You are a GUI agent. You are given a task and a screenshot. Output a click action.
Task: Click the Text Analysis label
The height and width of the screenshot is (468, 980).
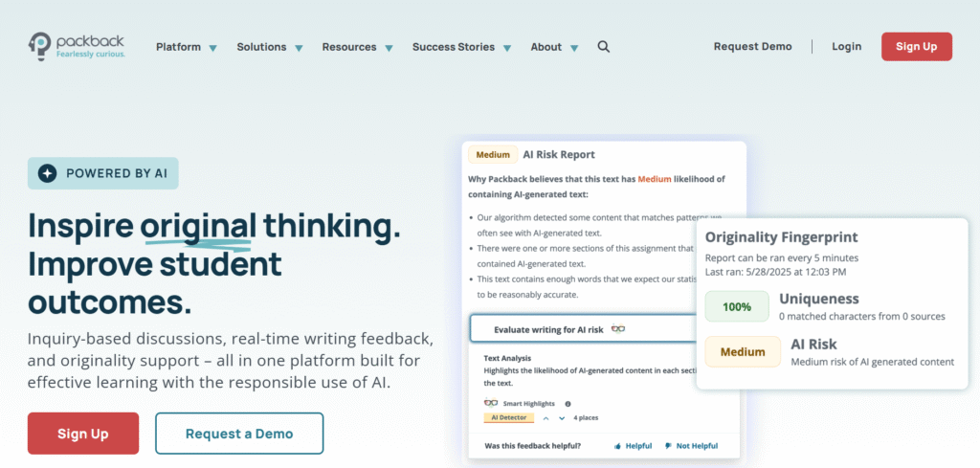[x=507, y=359]
